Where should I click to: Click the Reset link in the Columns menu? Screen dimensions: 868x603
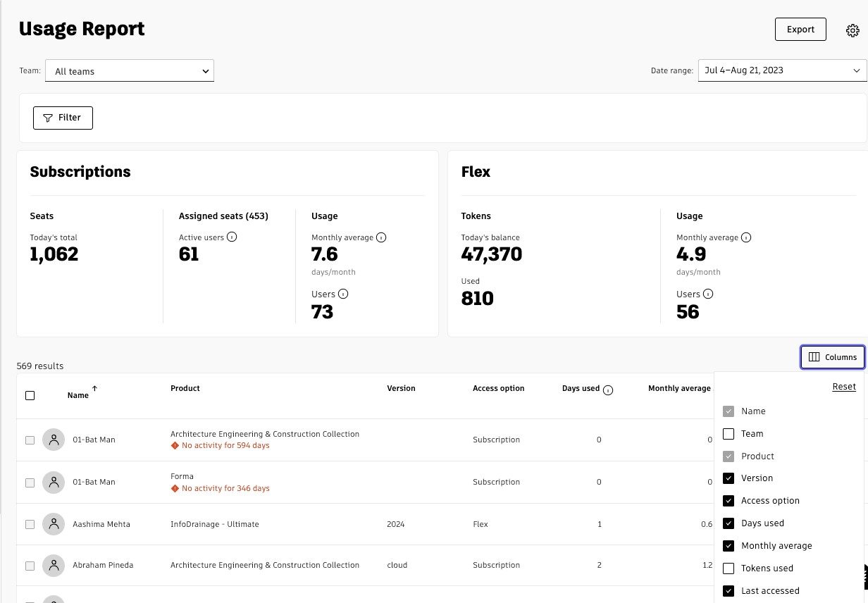tap(843, 386)
